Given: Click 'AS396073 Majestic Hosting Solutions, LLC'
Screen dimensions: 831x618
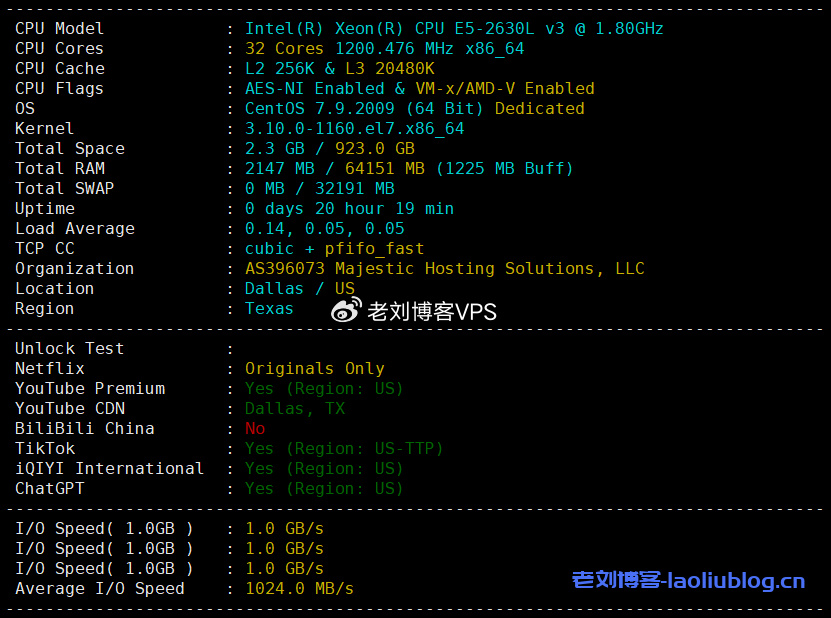Looking at the screenshot, I should [444, 269].
